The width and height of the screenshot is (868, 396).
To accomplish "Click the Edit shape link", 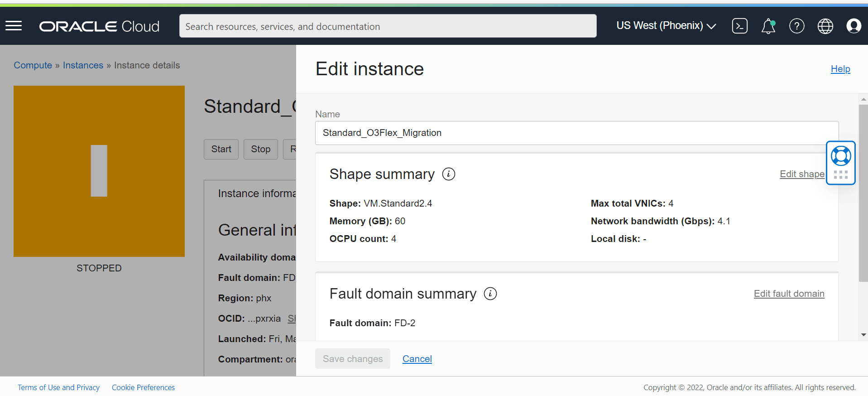I will (801, 174).
